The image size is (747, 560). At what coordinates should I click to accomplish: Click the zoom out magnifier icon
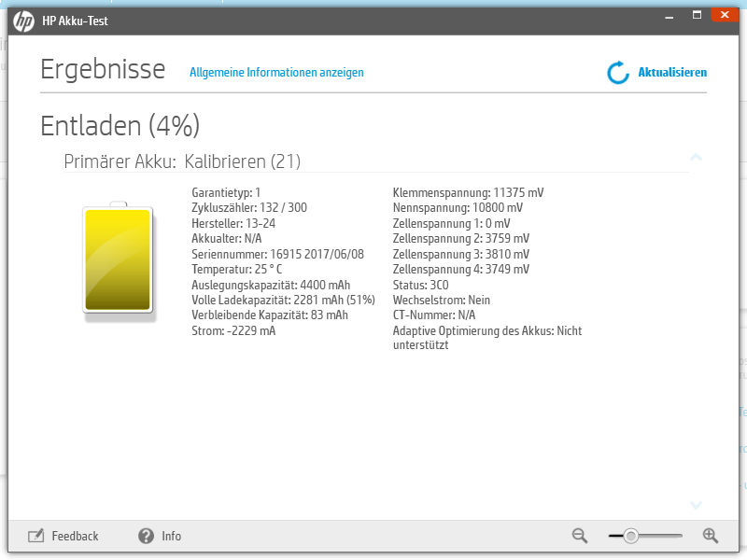coord(579,535)
